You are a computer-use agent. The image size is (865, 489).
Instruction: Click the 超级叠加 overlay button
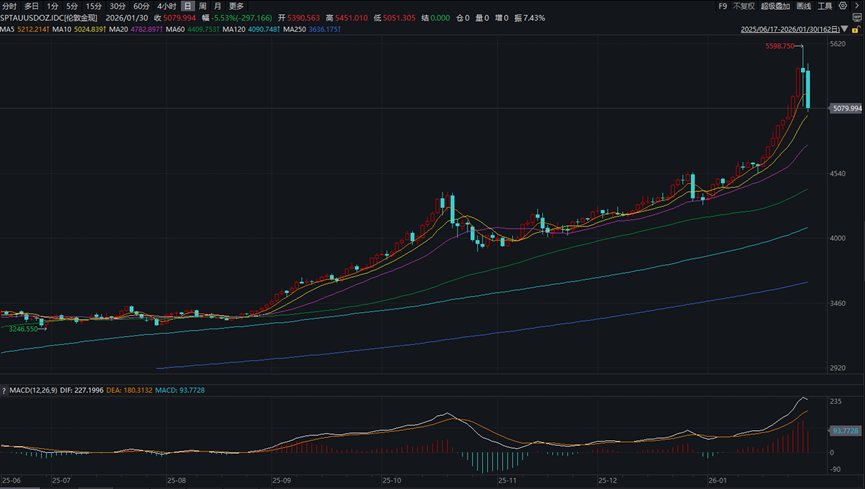[x=777, y=6]
